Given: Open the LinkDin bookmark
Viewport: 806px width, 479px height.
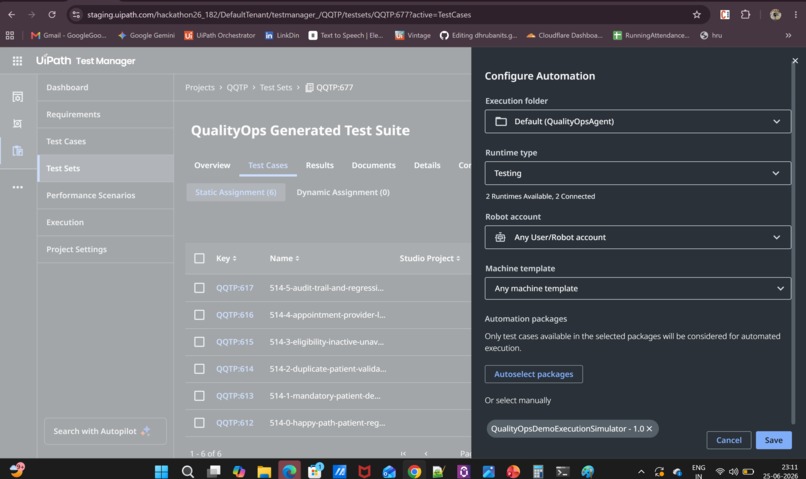Looking at the screenshot, I should 282,35.
